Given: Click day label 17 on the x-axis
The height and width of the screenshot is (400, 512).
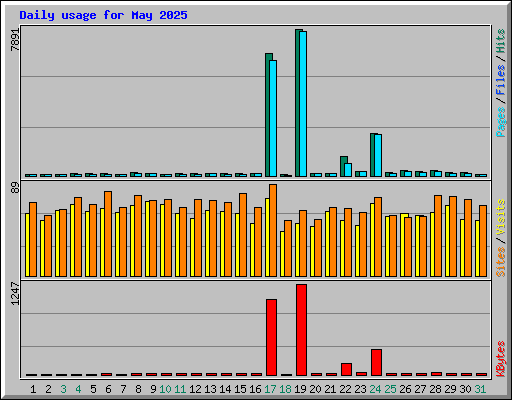Looking at the screenshot, I should coord(270,389).
